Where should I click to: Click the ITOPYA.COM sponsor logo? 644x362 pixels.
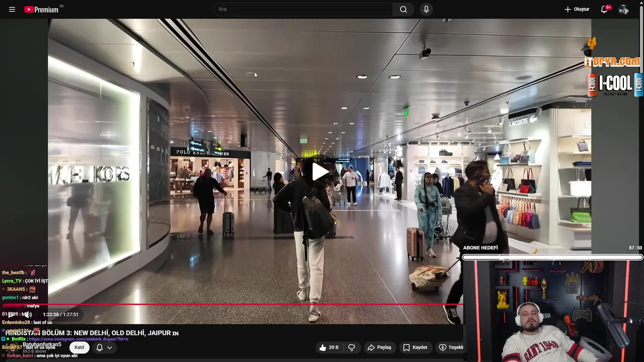coord(612,62)
